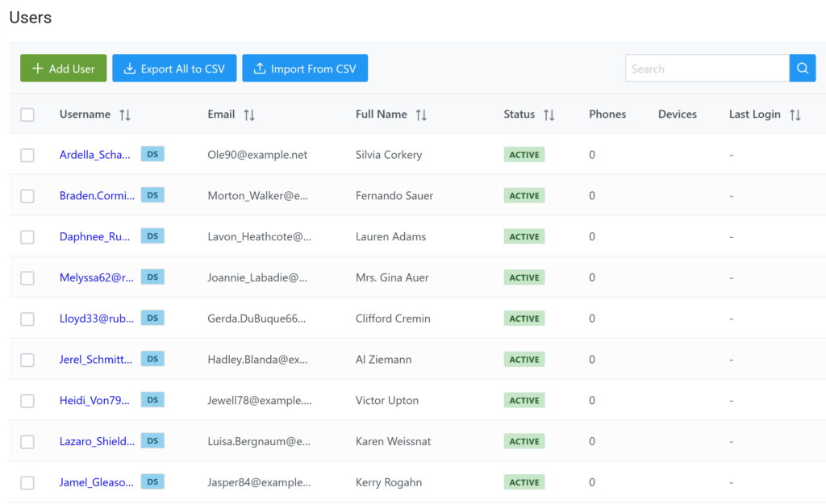Click the DS badge next to Ardella_Scha user
This screenshot has height=504, width=826.
coord(152,153)
